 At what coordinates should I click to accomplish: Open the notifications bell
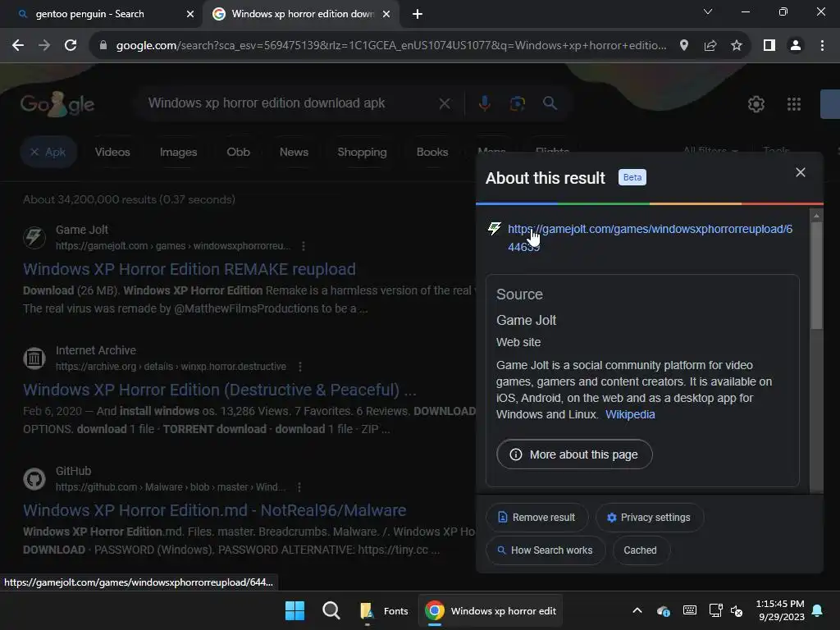click(x=818, y=610)
